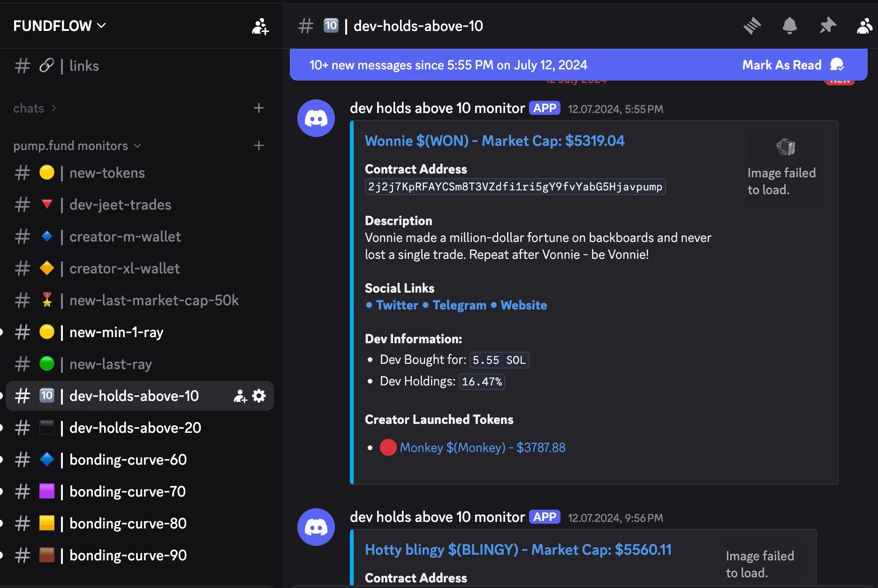Click Mark As Read button
The image size is (878, 588).
point(794,65)
